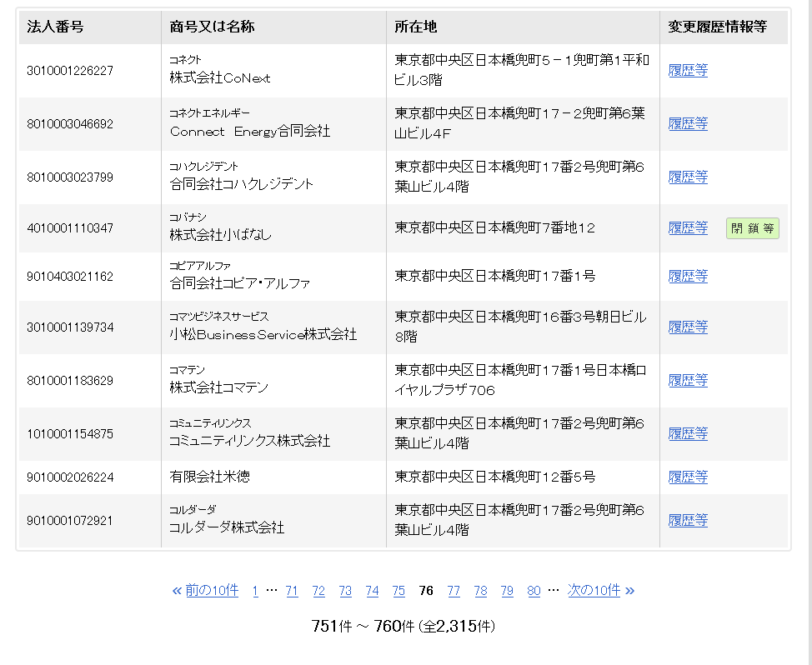The height and width of the screenshot is (665, 812).
Task: Open 履歴等 link for 株式会社CoNext
Action: (688, 71)
